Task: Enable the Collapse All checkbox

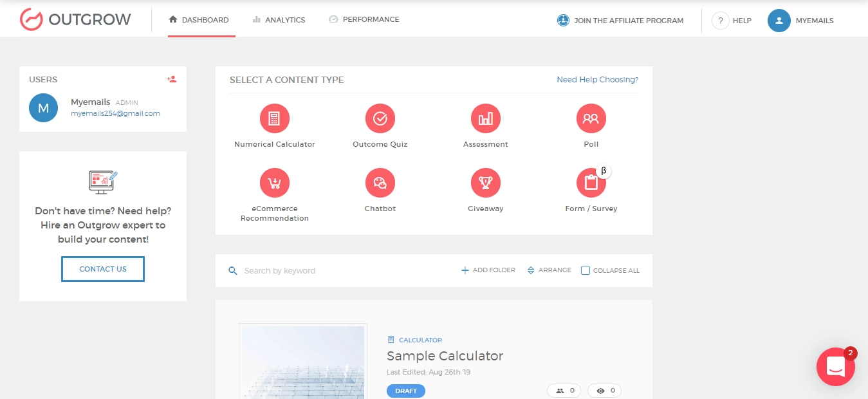Action: (x=586, y=270)
